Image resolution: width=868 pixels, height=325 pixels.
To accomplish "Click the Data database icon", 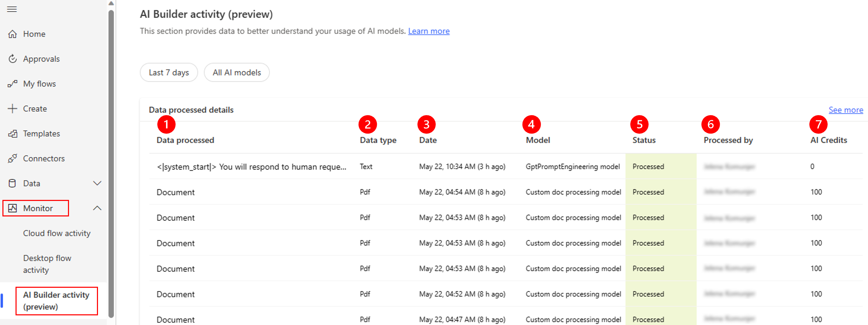I will click(x=12, y=183).
